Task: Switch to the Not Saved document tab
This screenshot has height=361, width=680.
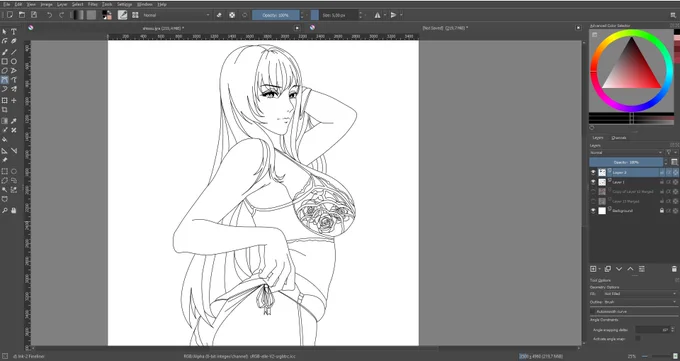Action: (x=445, y=28)
